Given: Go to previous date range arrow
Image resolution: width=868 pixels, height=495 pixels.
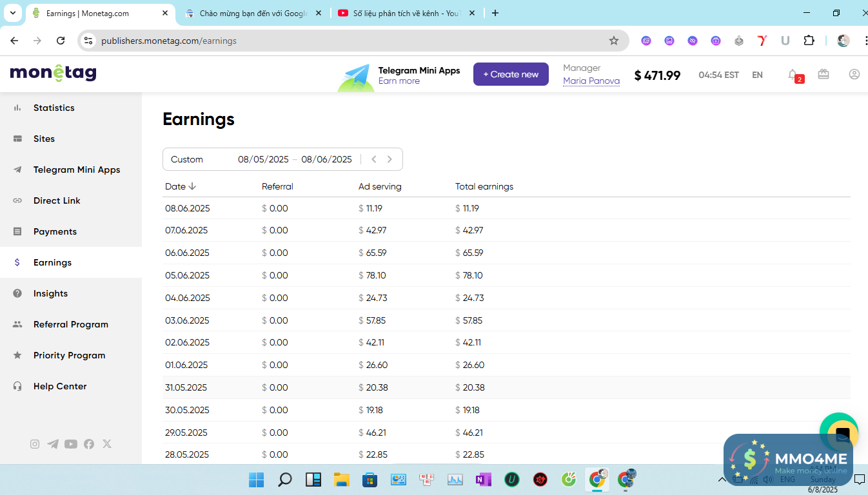Looking at the screenshot, I should pos(373,159).
